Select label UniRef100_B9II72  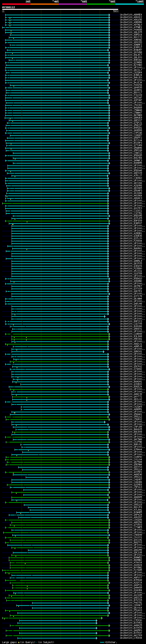131,37
